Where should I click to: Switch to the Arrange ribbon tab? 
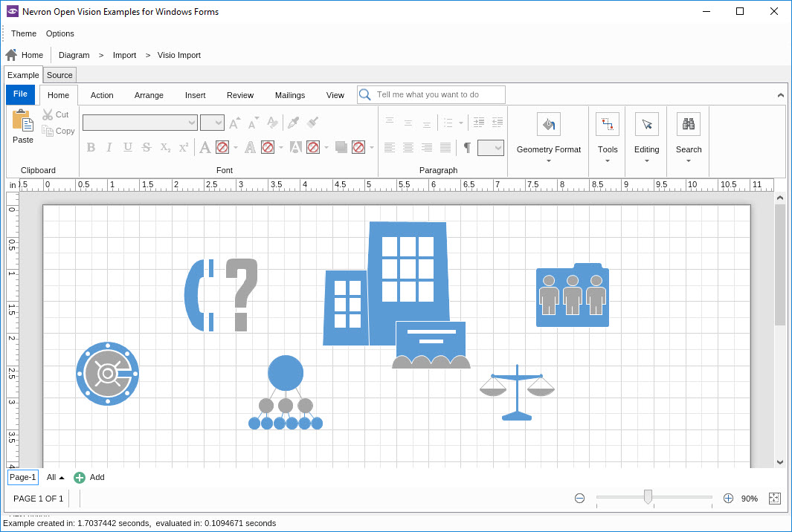coord(149,95)
